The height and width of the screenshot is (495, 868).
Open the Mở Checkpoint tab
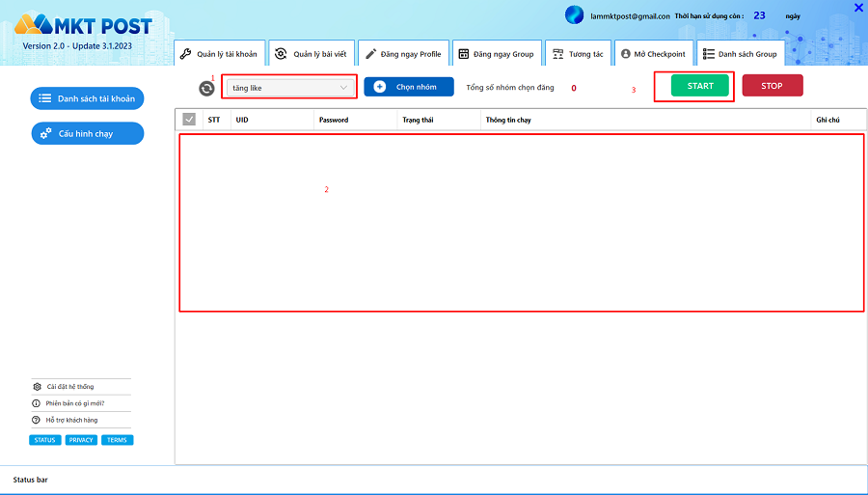pyautogui.click(x=653, y=54)
